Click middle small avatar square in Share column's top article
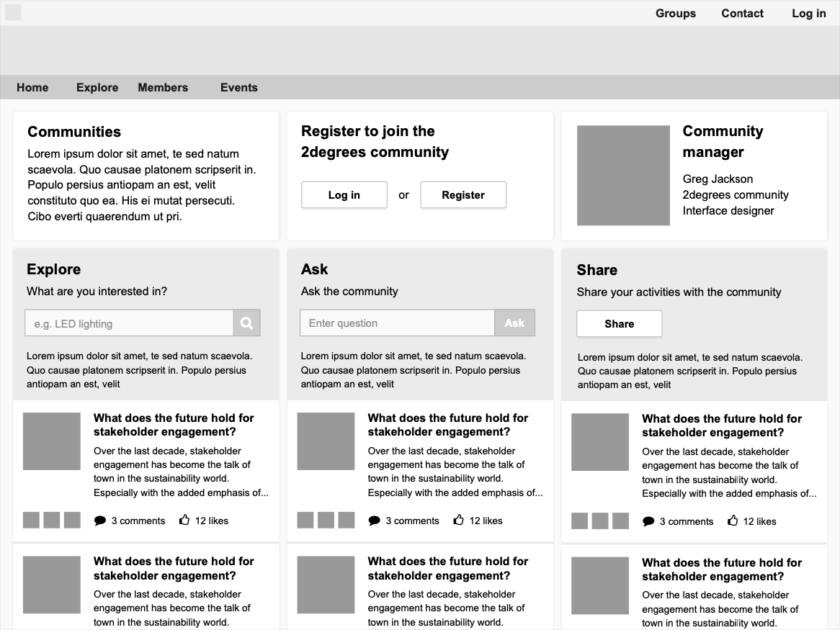Screen dimensions: 840x630 (x=600, y=521)
